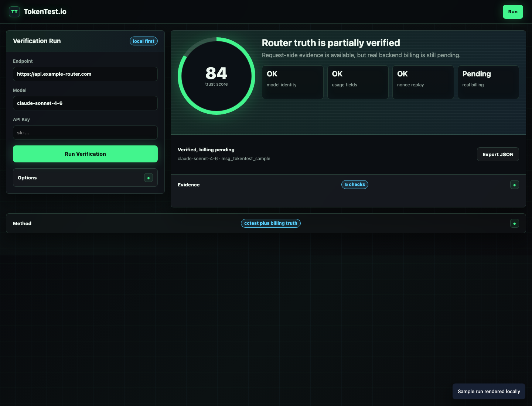Click 'Verified, billing pending' status text

point(206,150)
